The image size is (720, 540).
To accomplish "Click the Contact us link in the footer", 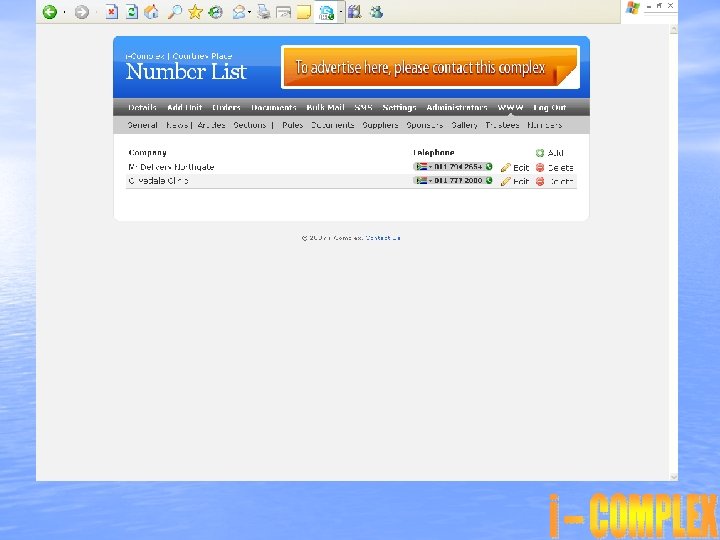I will click(x=383, y=238).
